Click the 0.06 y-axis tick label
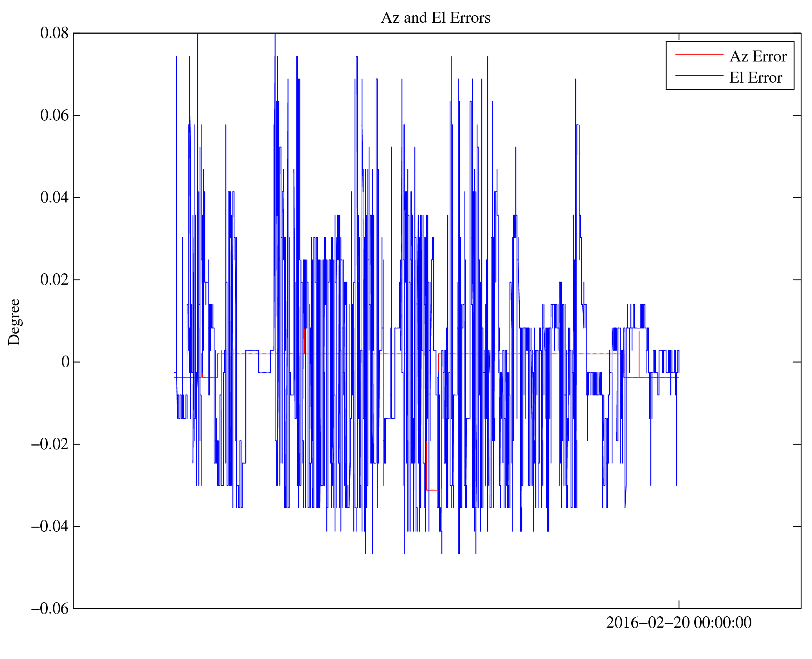This screenshot has width=812, height=659. (x=54, y=116)
